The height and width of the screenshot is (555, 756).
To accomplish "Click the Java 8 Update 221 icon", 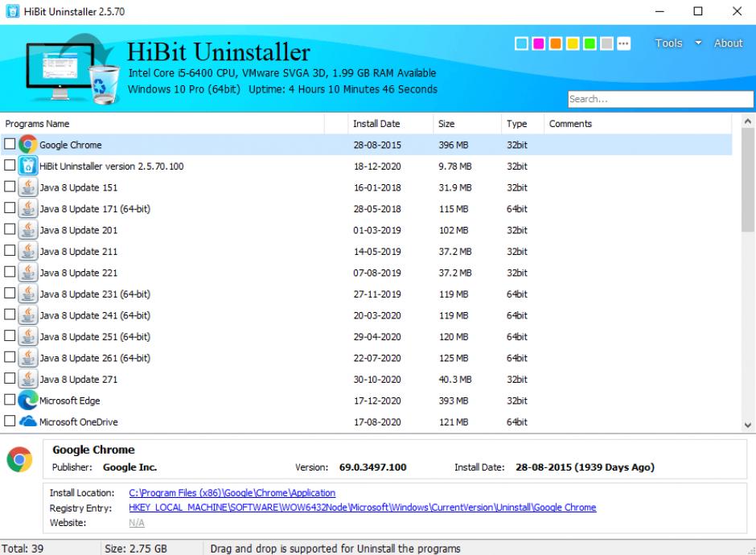I will pyautogui.click(x=28, y=273).
